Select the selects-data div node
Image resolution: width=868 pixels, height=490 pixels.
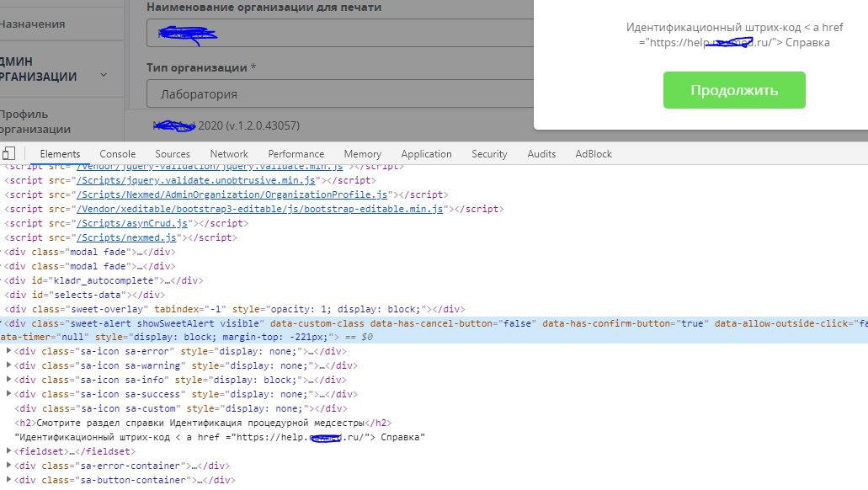pos(84,296)
